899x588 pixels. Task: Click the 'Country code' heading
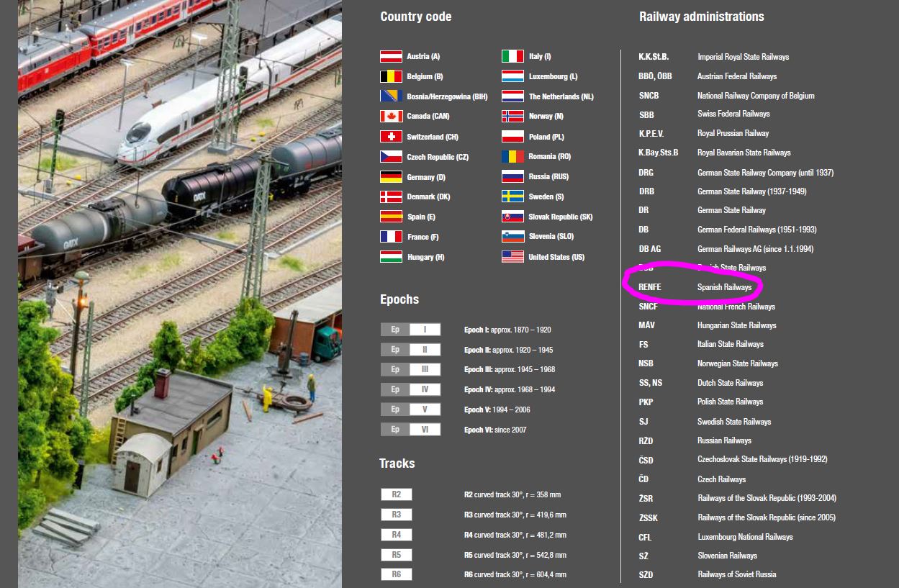tap(416, 17)
